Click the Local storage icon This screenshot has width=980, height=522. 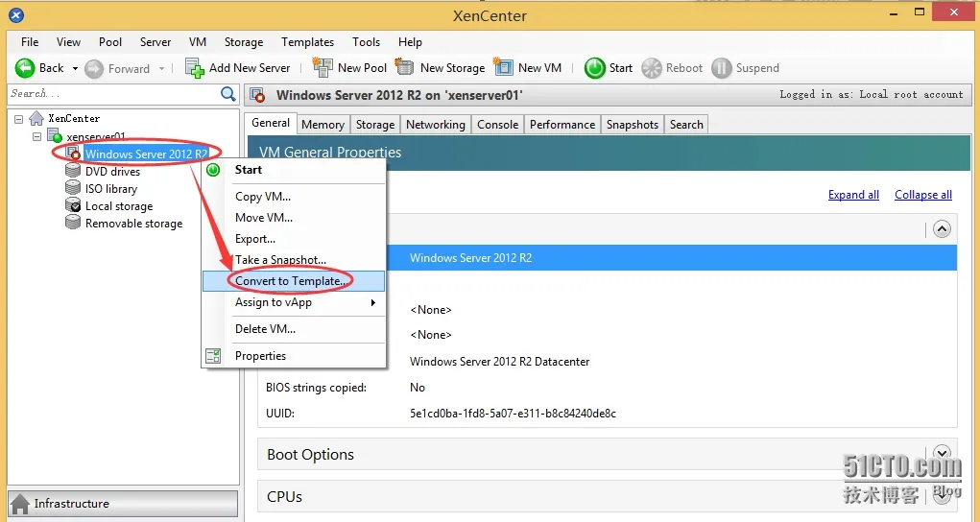[x=73, y=205]
